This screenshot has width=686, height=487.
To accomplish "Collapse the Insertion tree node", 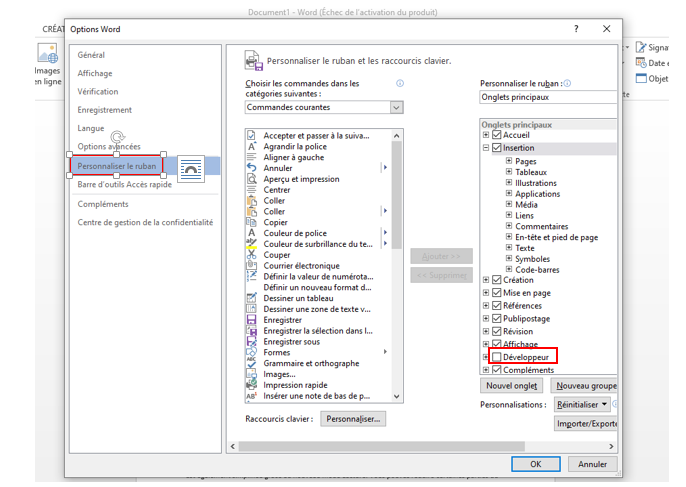I will 486,148.
